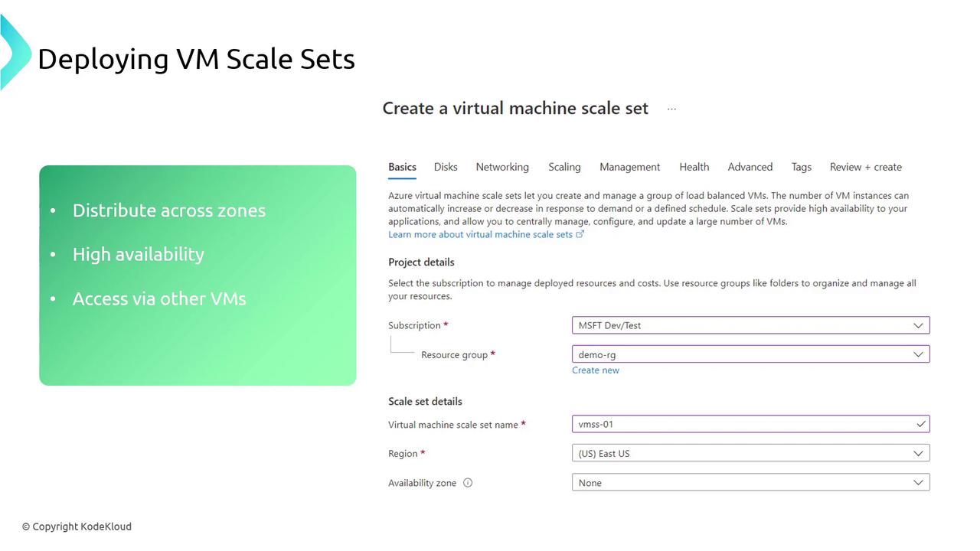Viewport: 980px width, 551px height.
Task: Select the Tags tab
Action: [801, 167]
